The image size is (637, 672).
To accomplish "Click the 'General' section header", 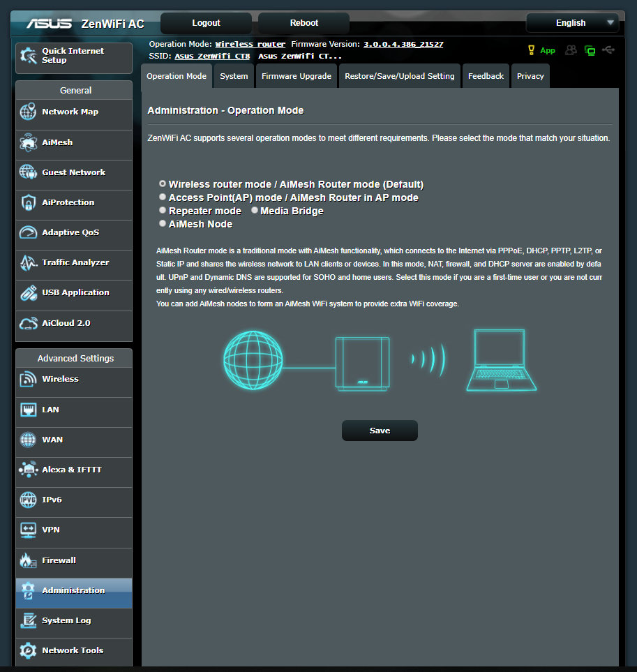I will [x=75, y=91].
